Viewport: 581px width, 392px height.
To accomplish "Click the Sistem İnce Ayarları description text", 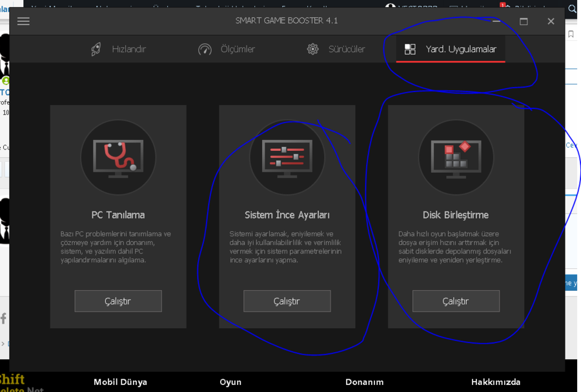I will pyautogui.click(x=286, y=247).
